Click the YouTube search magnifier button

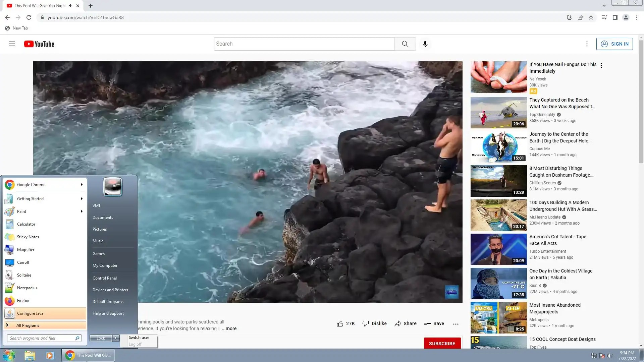coord(405,44)
